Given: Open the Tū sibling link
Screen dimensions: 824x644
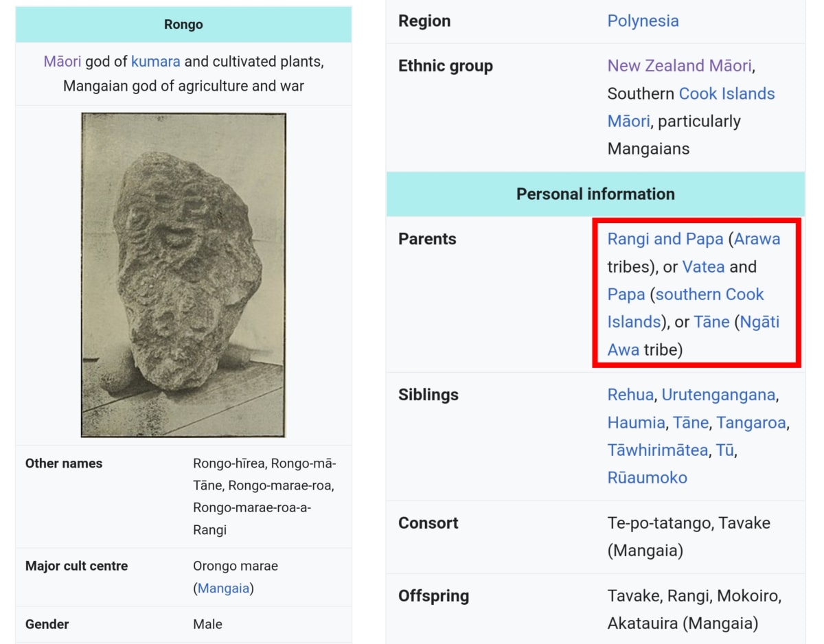Looking at the screenshot, I should 724,450.
